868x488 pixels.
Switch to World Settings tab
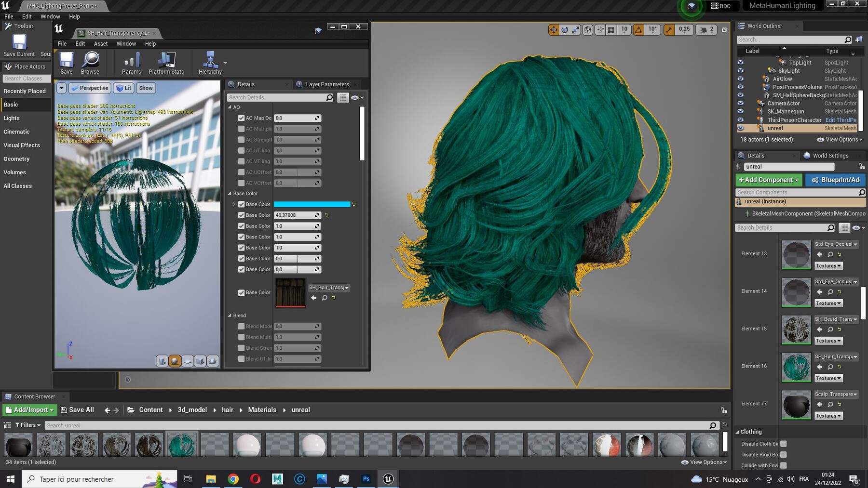tap(830, 156)
